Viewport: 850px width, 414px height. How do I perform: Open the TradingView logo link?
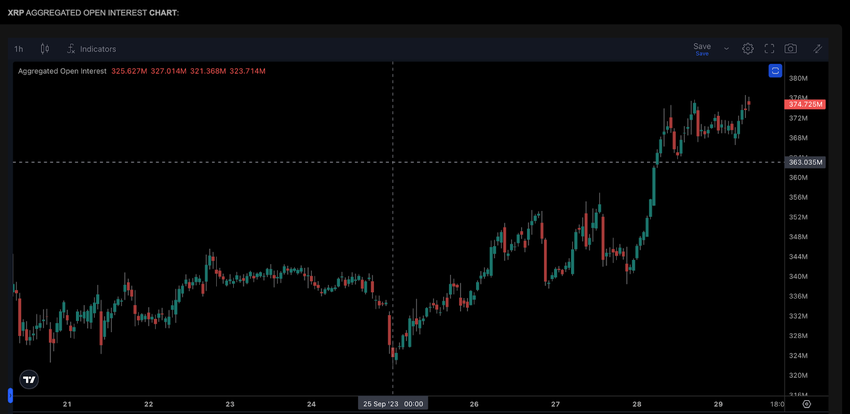coord(29,380)
